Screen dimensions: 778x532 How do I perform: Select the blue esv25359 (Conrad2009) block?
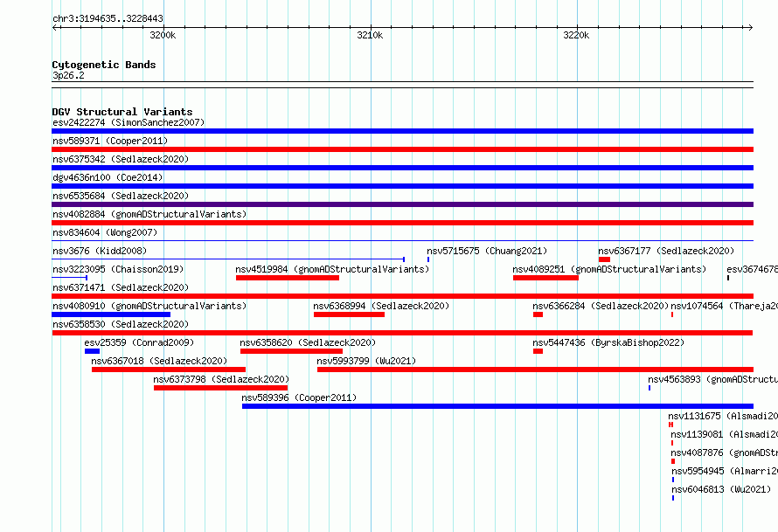[93, 351]
